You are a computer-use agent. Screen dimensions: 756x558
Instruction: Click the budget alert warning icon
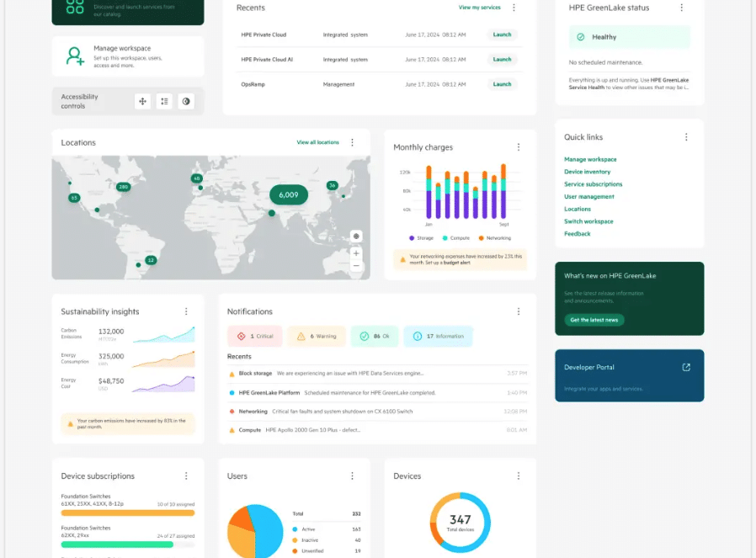coord(402,260)
